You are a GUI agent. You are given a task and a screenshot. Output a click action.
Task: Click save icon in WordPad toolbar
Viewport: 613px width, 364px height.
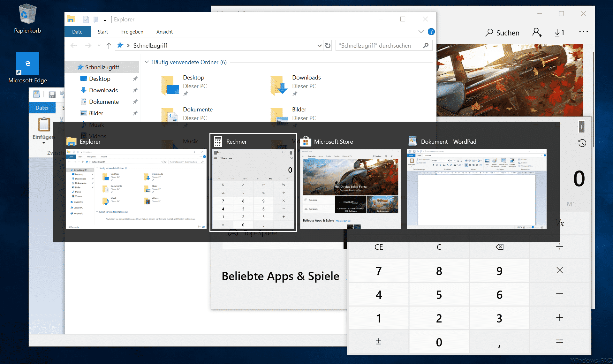52,95
